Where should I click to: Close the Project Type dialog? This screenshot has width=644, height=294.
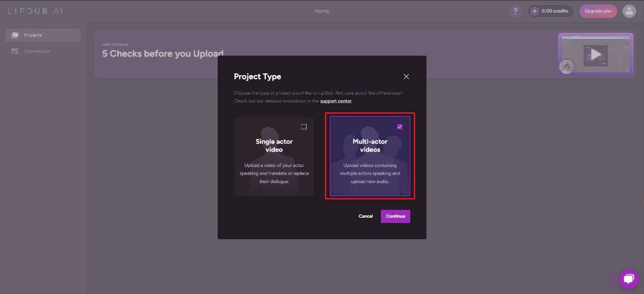click(406, 76)
